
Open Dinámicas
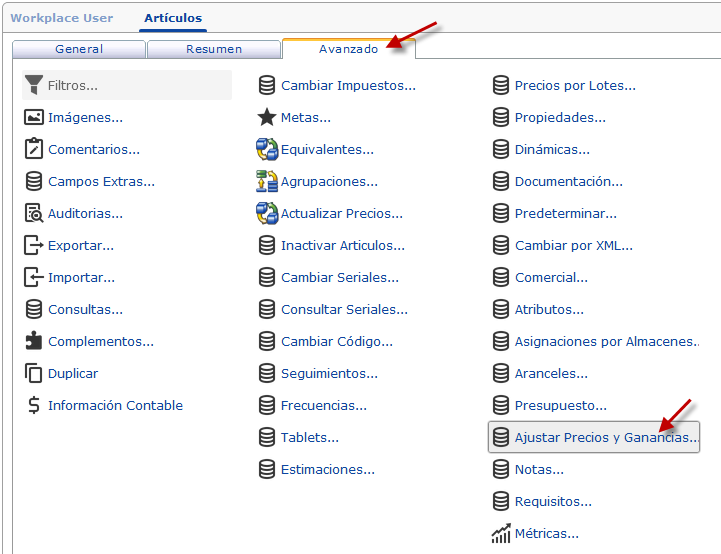tap(552, 149)
